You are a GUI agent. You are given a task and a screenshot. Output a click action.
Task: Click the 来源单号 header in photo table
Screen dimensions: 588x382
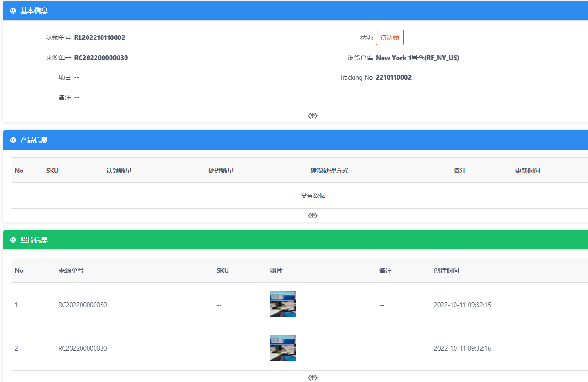(71, 270)
